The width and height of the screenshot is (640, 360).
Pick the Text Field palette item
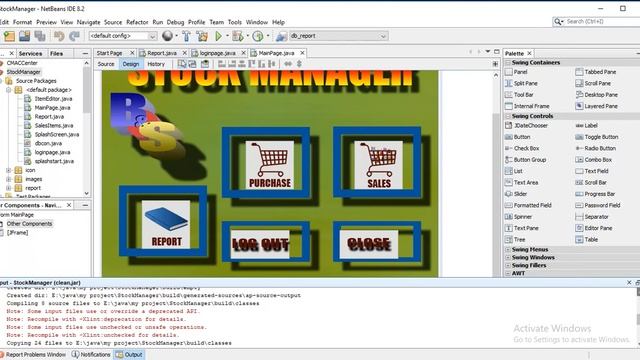pos(592,171)
